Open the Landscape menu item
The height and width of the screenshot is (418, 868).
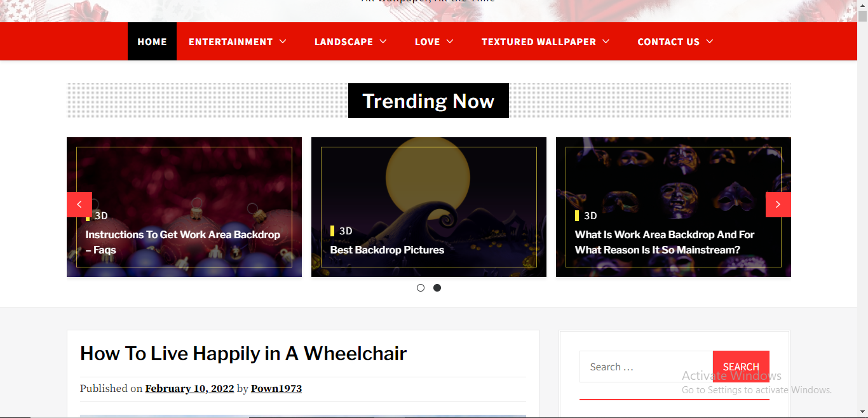click(344, 42)
